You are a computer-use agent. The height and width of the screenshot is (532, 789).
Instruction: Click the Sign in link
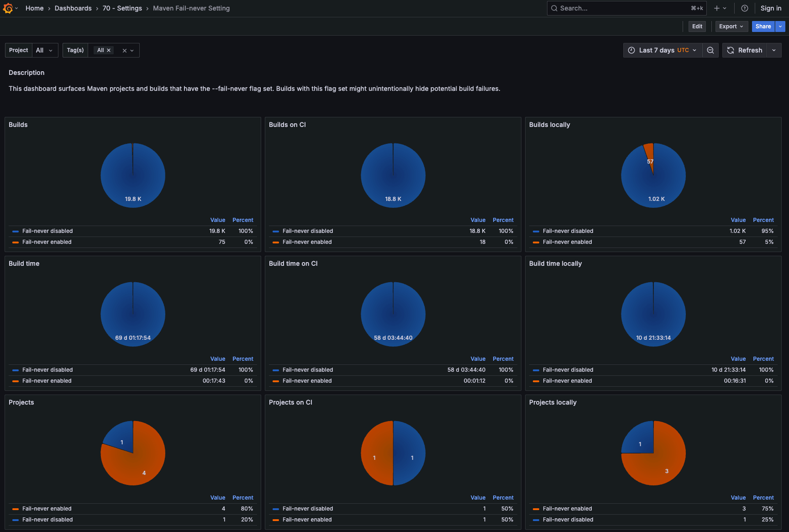click(771, 8)
